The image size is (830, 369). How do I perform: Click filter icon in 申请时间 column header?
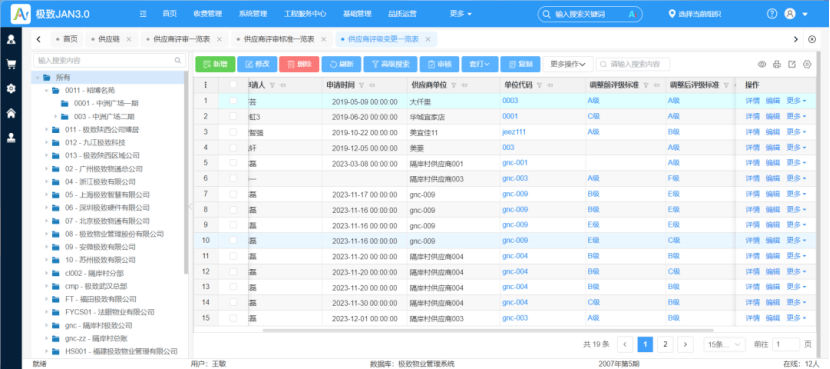362,85
